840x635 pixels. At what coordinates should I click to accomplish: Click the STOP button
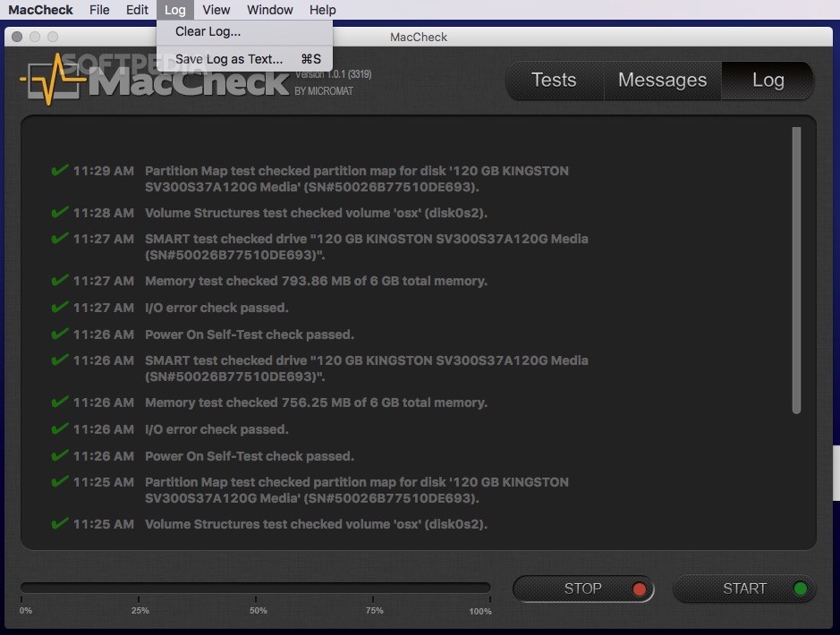click(583, 588)
